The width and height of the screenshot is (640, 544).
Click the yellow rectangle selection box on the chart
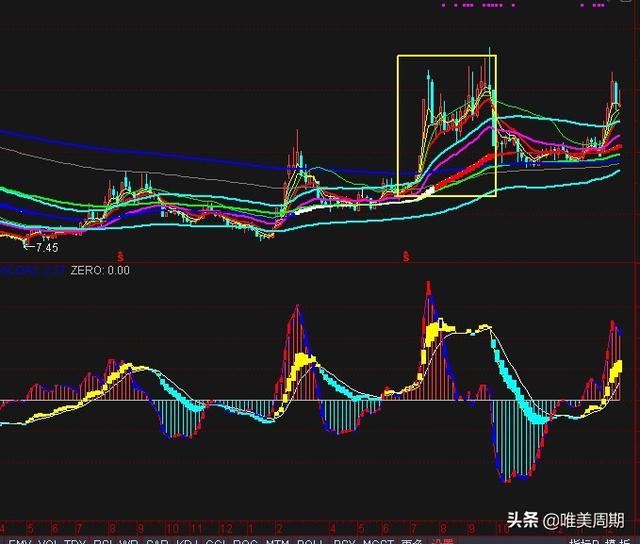[447, 126]
